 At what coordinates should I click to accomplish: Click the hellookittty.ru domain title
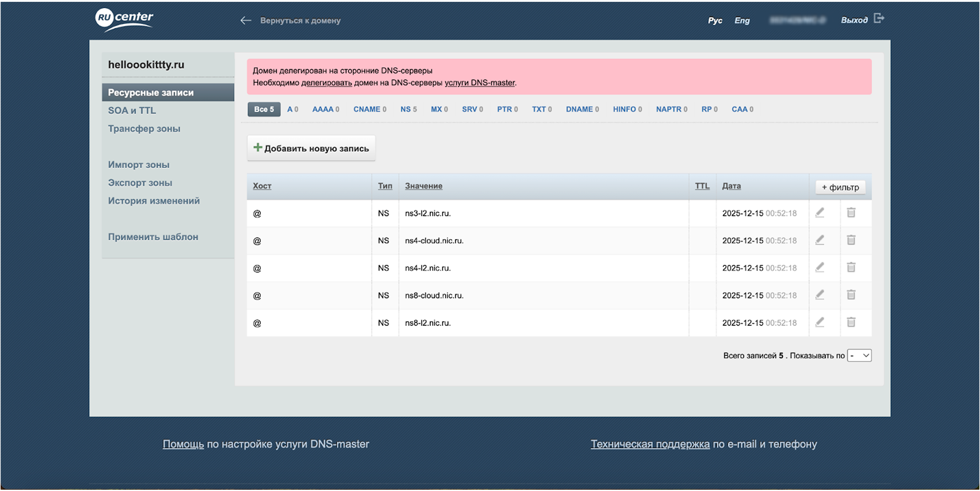pyautogui.click(x=146, y=65)
